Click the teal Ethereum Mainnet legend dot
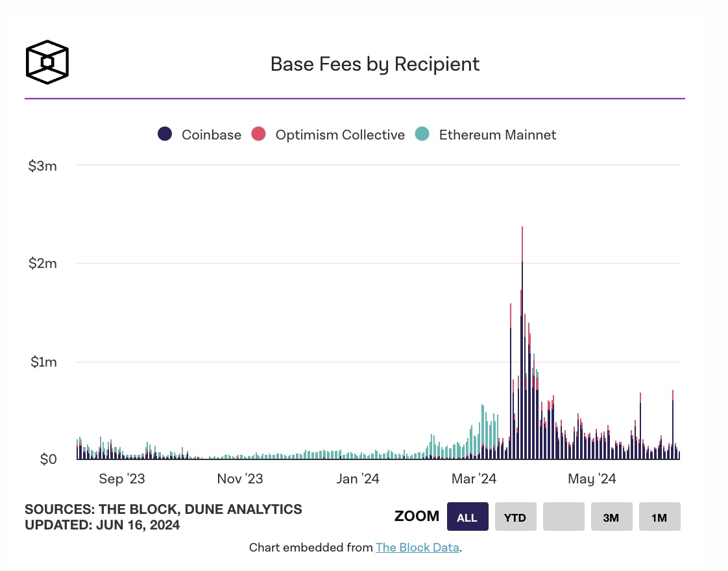This screenshot has width=728, height=571. coord(422,134)
